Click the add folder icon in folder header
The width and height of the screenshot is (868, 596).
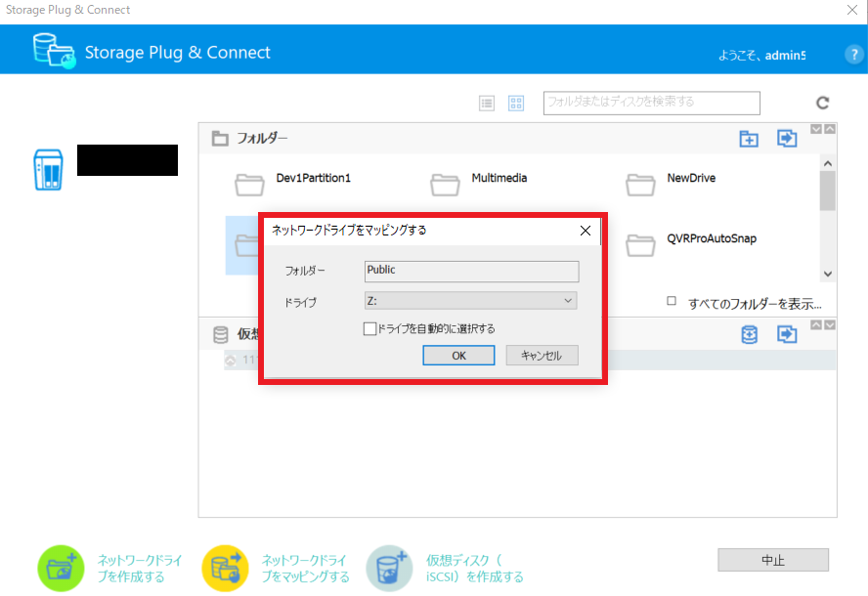click(749, 139)
